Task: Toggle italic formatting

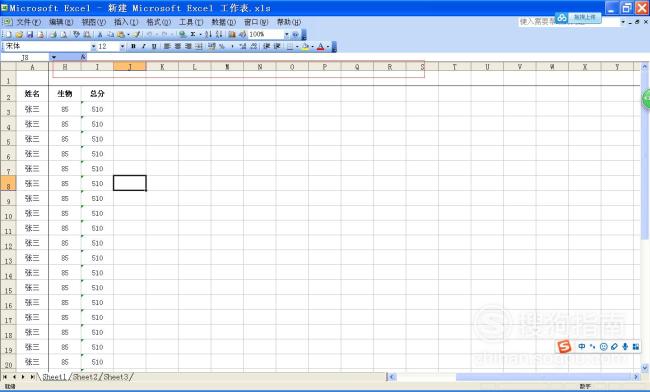Action: click(x=143, y=46)
